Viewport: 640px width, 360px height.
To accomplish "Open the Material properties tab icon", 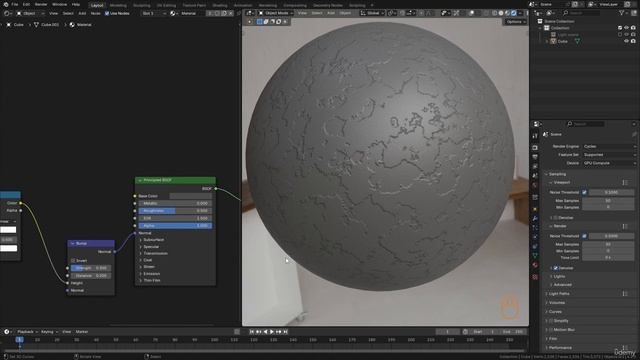I will [535, 266].
